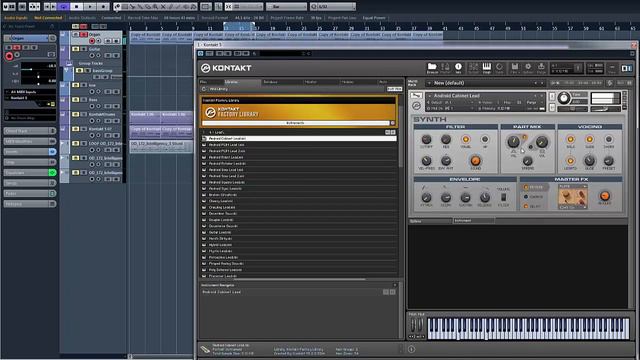Screen dimensions: 640x360
Task: Show the Kontakt Output section icon
Action: pyautogui.click(x=473, y=67)
